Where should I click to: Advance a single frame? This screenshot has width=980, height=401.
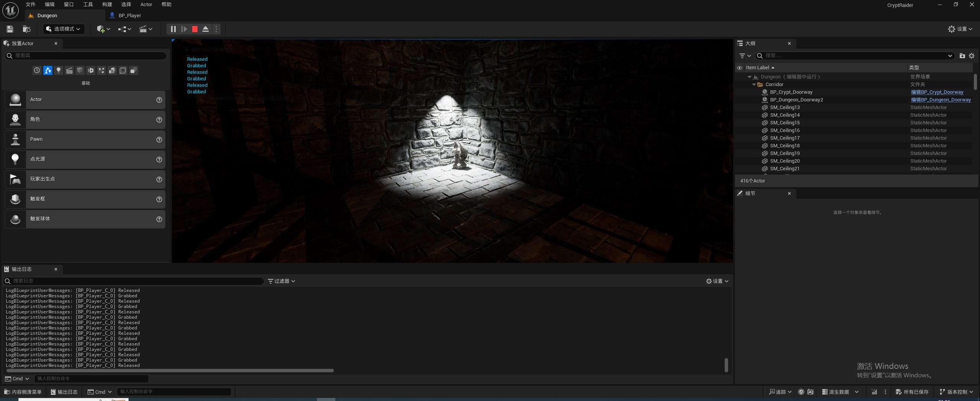[x=184, y=29]
